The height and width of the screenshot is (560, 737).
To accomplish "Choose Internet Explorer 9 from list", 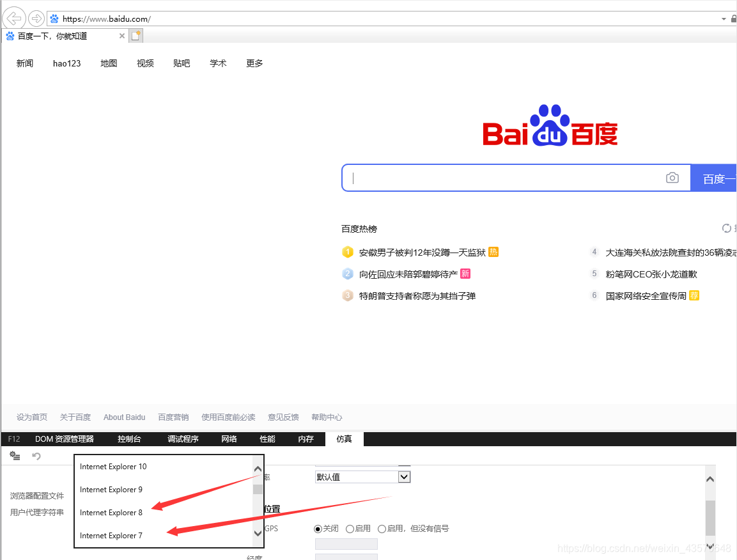I will pos(164,490).
